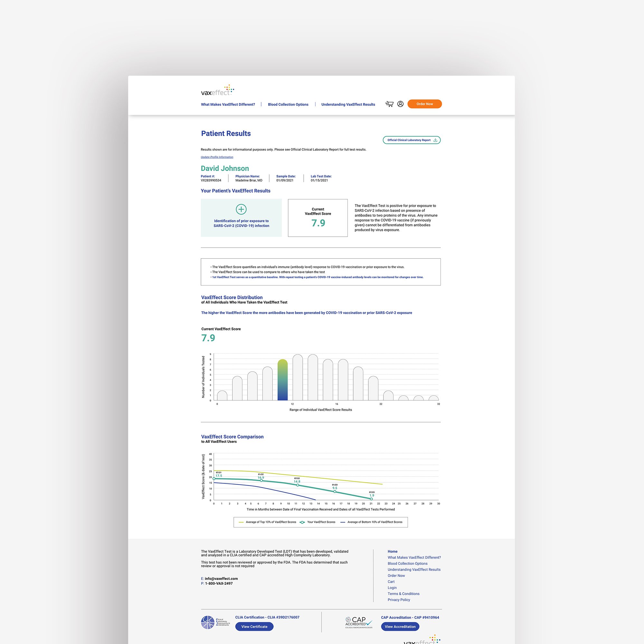
Task: Open What Makes VaxEffect Different? menu
Action: [228, 104]
